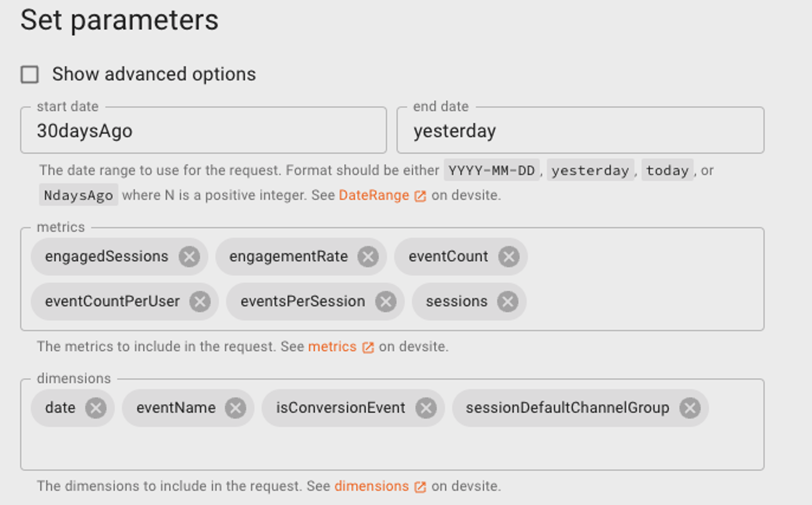This screenshot has width=812, height=505.
Task: Click the sessionDefaultChannelGroup chip label
Action: coord(567,408)
